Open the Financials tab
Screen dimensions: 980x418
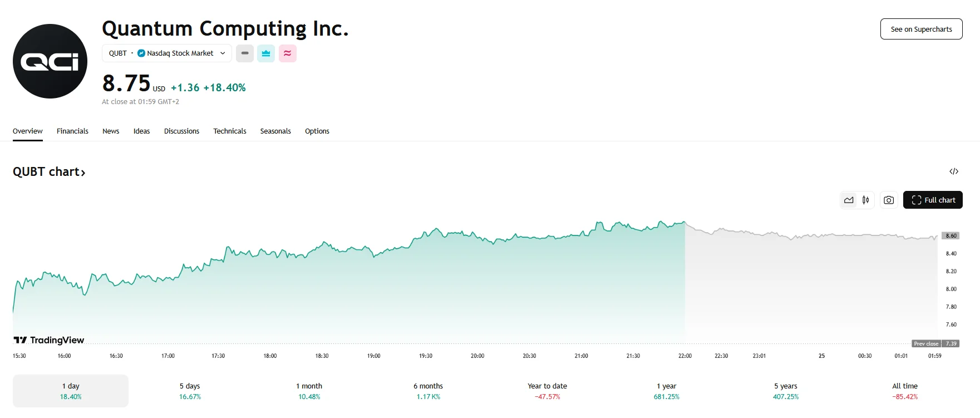pos(72,131)
